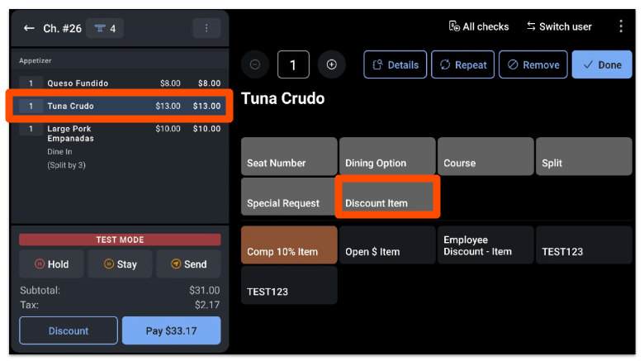Click Switch user
Viewport: 644px width, 361px height.
coord(559,26)
